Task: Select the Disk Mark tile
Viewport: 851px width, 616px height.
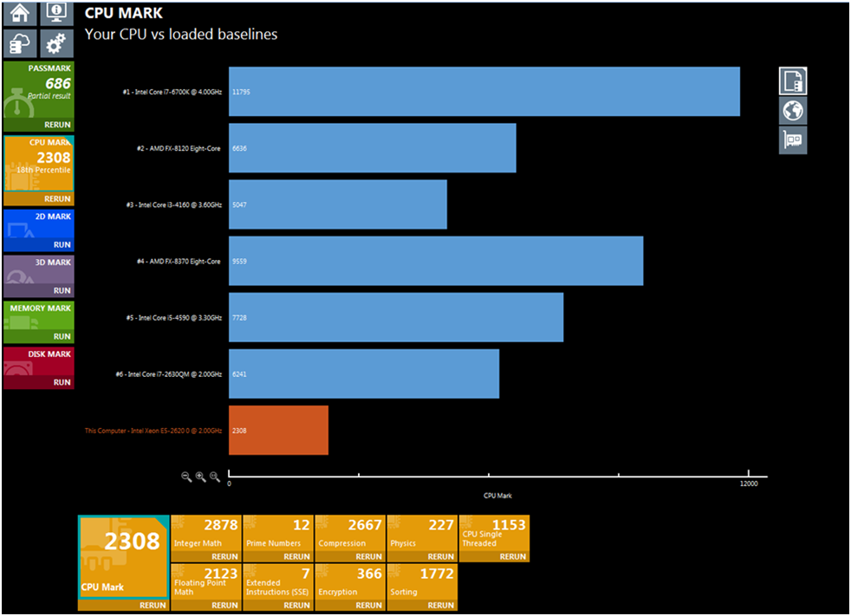Action: (38, 361)
